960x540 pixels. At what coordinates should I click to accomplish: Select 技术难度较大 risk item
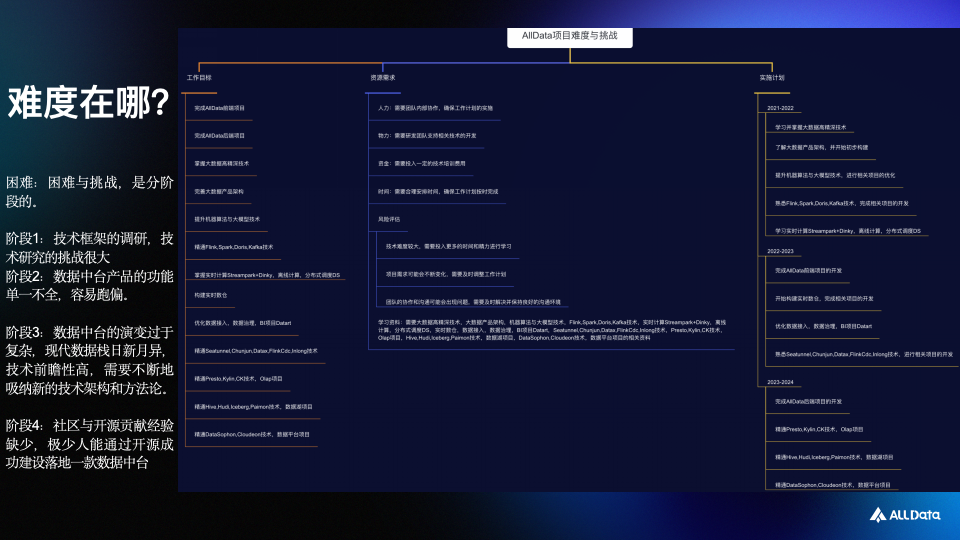(x=448, y=245)
